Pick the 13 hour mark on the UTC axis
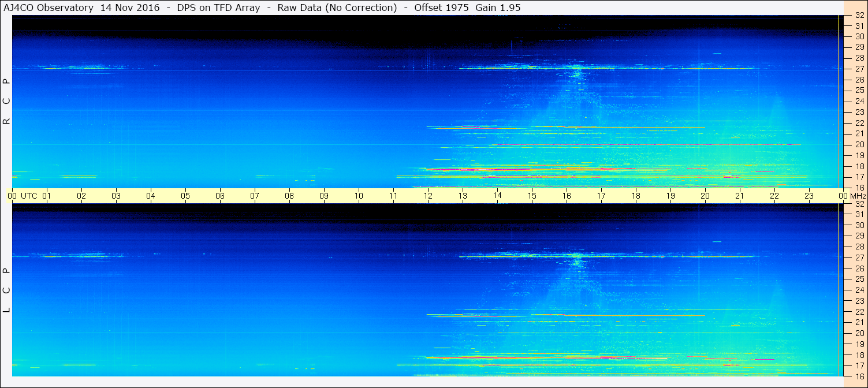The width and height of the screenshot is (868, 388). [x=463, y=196]
